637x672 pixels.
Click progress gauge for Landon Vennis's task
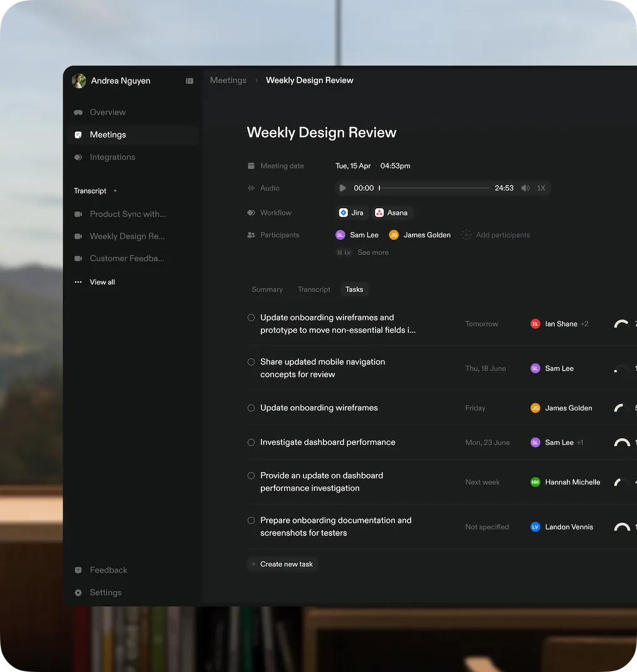(x=621, y=527)
